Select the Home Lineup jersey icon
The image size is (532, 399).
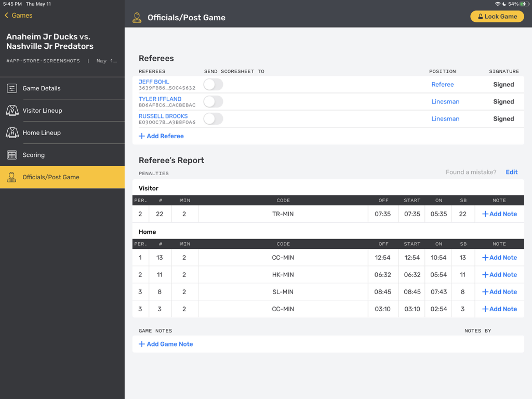tap(11, 132)
